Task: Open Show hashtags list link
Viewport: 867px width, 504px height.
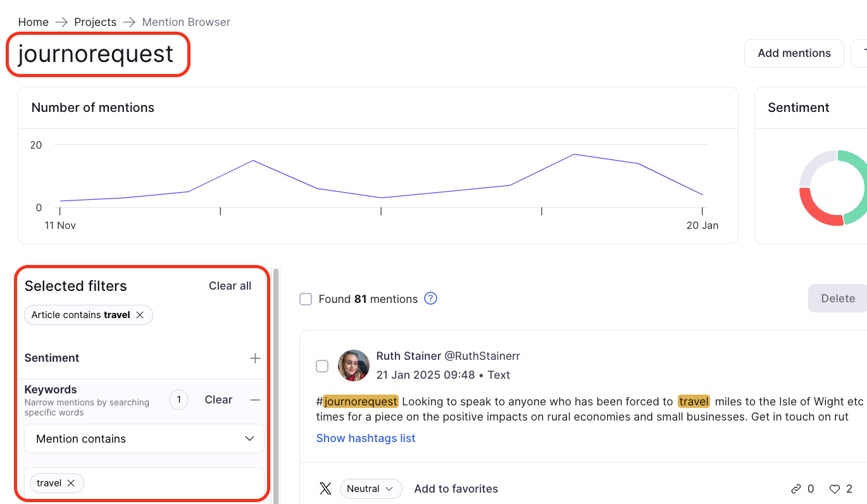Action: click(x=366, y=438)
